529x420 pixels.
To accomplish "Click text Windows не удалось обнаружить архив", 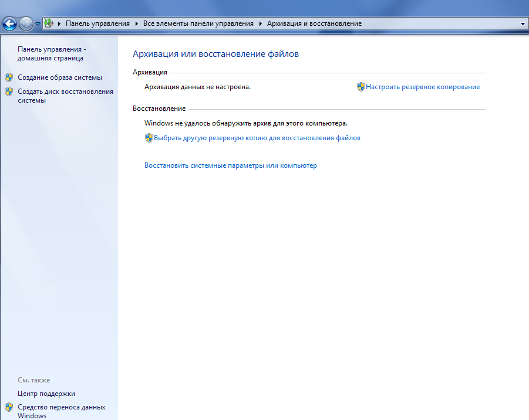I will (246, 123).
